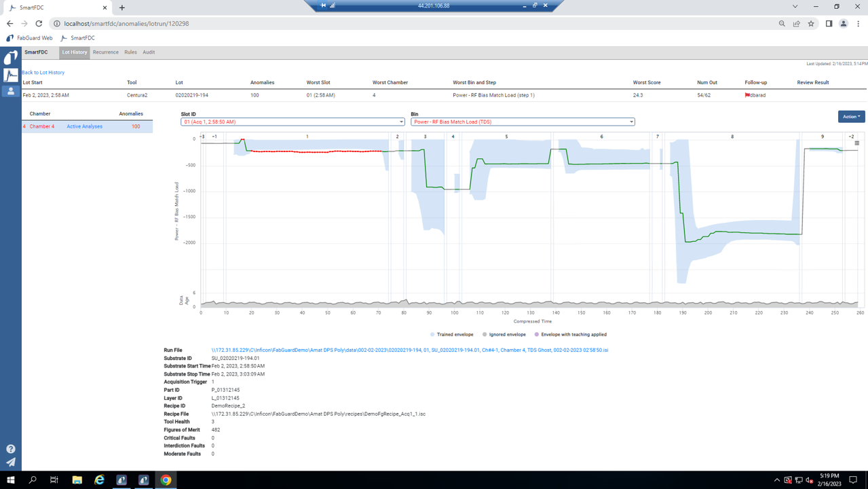The width and height of the screenshot is (868, 489).
Task: Click the INFICON logo icon in sidebar
Action: point(11,58)
